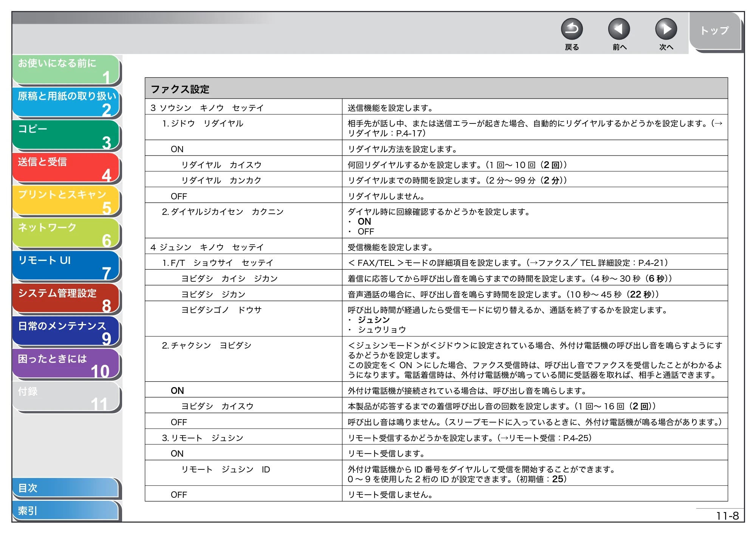Screen dimensions: 756x534
Task: Click the シュウリョウ bullet option
Action: coord(382,330)
